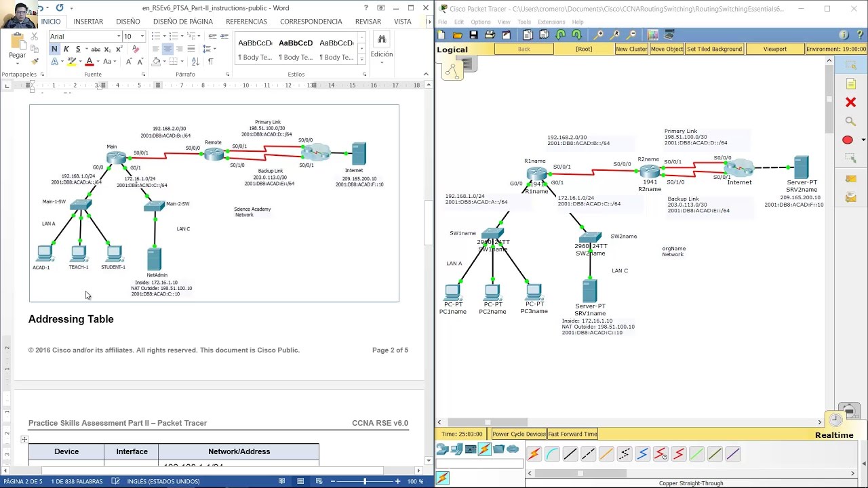Choose the automatic connection type cable
This screenshot has height=488, width=868.
point(534,453)
